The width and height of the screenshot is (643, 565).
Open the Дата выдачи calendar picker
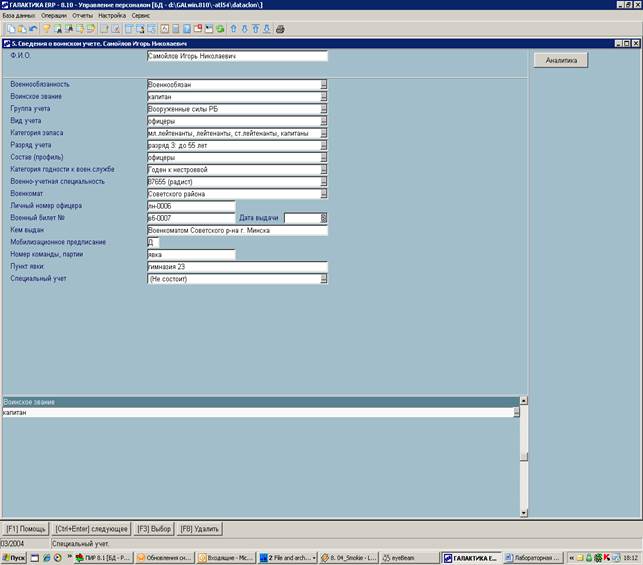pyautogui.click(x=323, y=217)
